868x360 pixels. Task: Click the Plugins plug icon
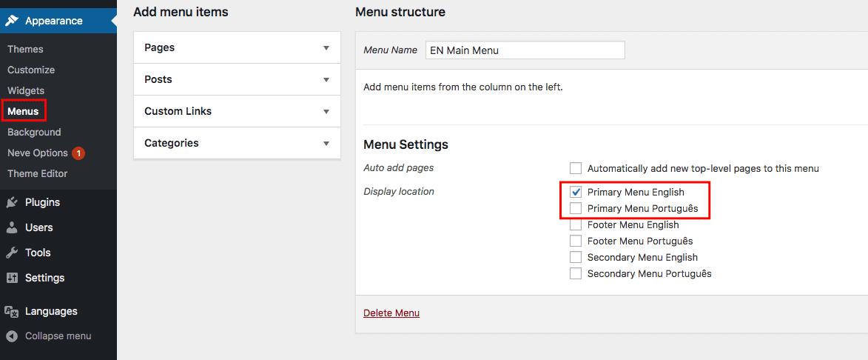coord(12,203)
